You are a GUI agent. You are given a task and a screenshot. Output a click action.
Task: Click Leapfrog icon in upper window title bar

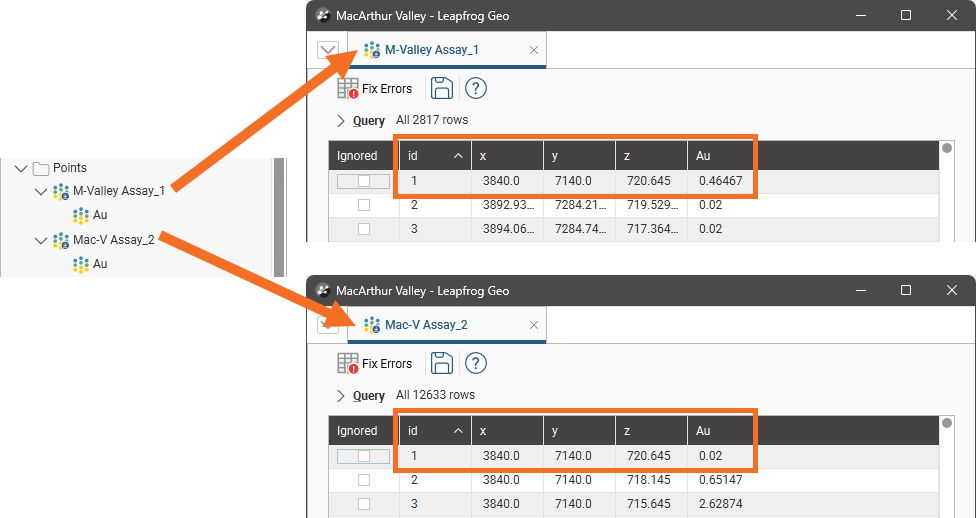click(x=323, y=16)
